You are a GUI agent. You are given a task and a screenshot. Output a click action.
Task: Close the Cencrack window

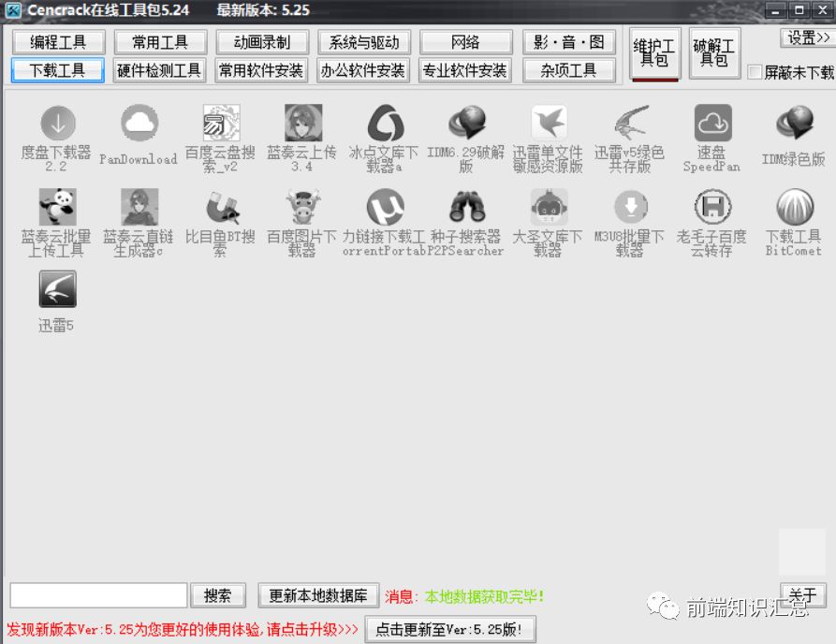click(823, 10)
